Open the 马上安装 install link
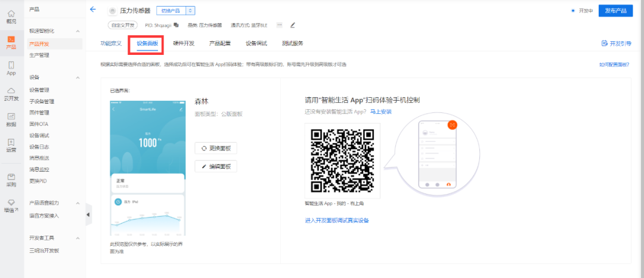644x278 pixels. click(x=380, y=112)
